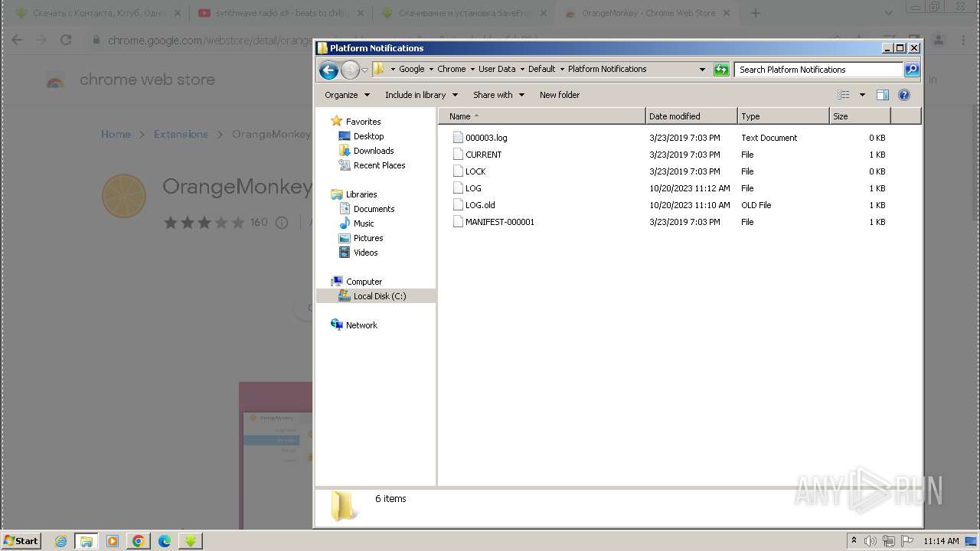Select the 000003.log file
The height and width of the screenshot is (551, 980).
(x=486, y=138)
